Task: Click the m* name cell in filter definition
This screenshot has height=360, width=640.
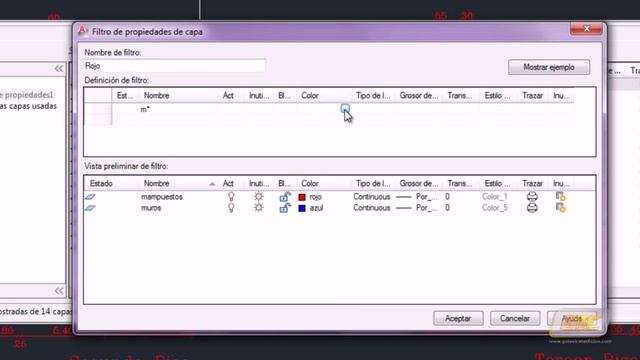Action: tap(179, 109)
